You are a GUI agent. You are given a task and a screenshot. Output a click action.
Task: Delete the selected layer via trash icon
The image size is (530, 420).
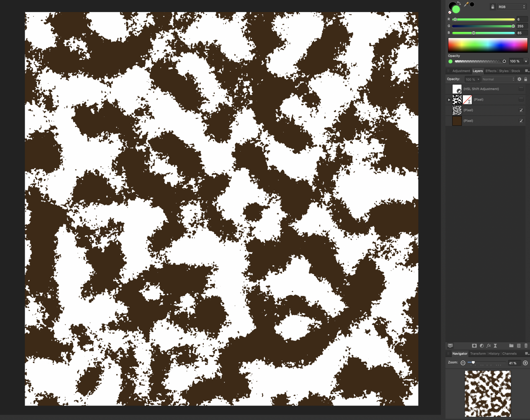tap(526, 346)
